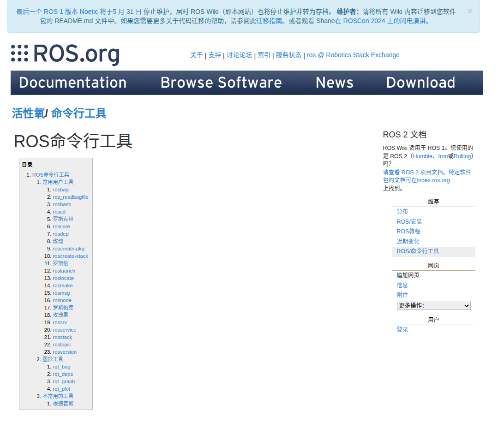Jump to rosbag in the table of contents
This screenshot has height=422, width=504.
(x=60, y=190)
